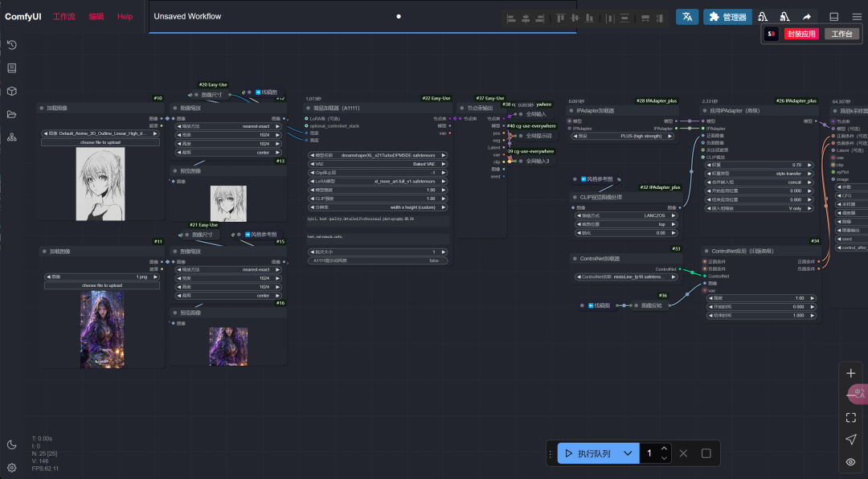Viewport: 868px width, 479px height.
Task: Increase the IPAdapter weight 0.70 value
Action: [x=810, y=165]
